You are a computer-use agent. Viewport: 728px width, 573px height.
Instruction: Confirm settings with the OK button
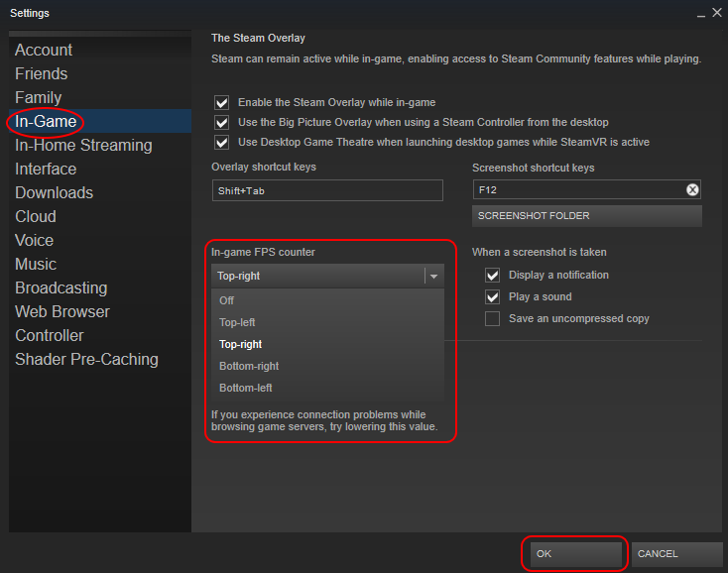(x=575, y=554)
